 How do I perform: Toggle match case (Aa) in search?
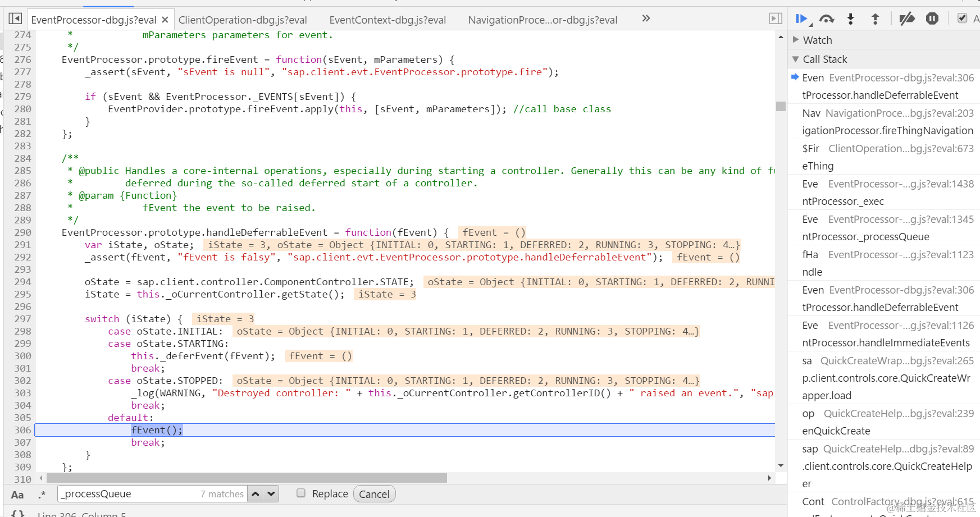[x=17, y=495]
